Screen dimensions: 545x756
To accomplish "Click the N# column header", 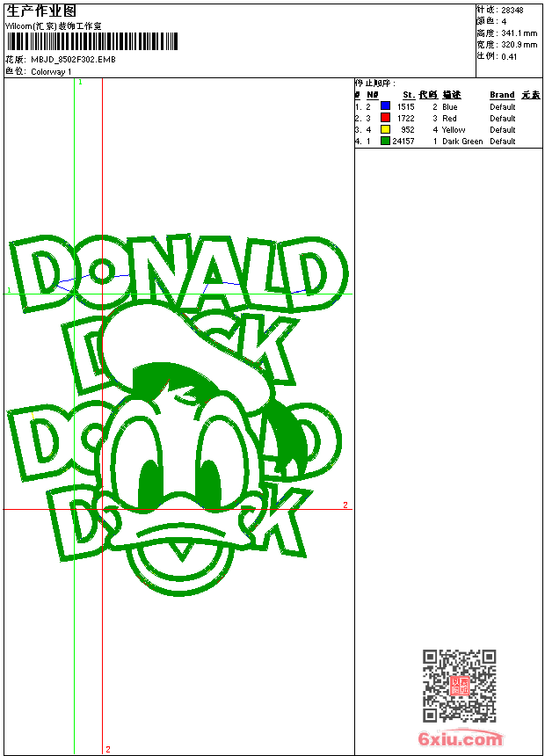I will (x=373, y=95).
